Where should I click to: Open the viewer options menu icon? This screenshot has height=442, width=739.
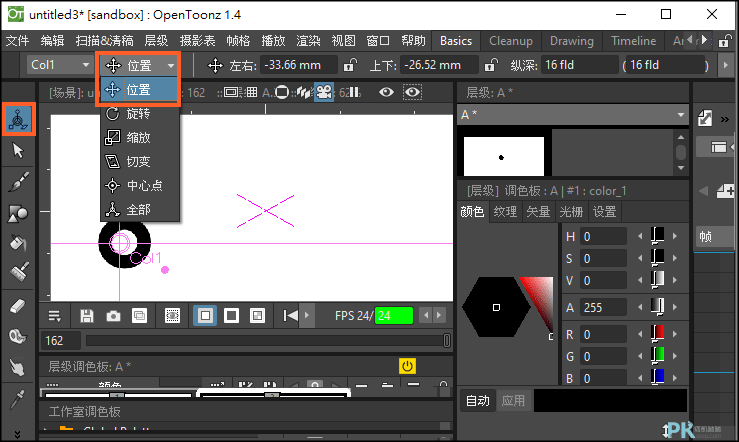(55, 316)
